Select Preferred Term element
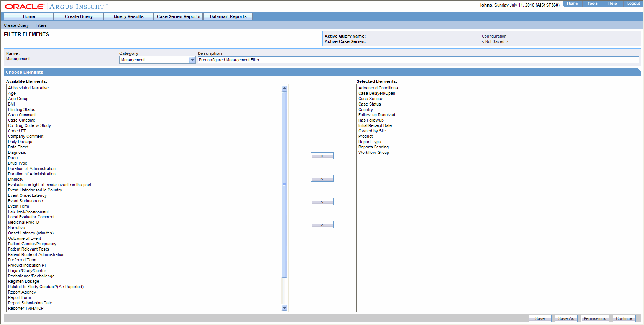644x325 pixels. click(x=22, y=260)
